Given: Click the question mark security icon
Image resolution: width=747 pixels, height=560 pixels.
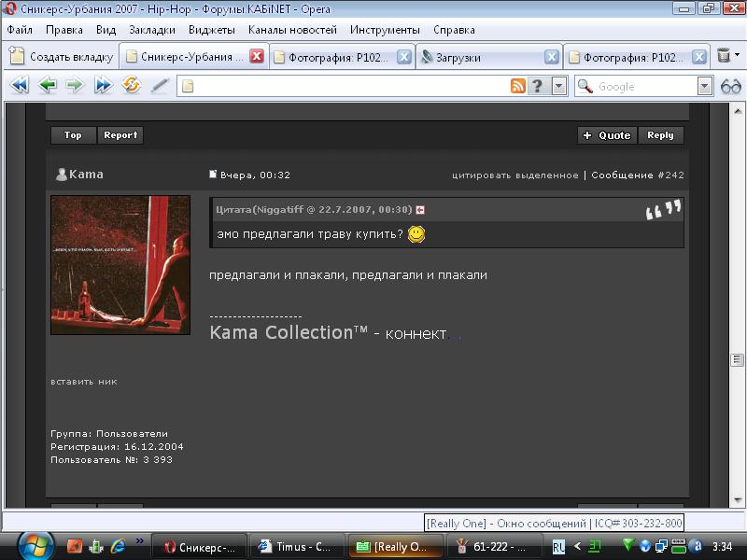Looking at the screenshot, I should coord(538,86).
